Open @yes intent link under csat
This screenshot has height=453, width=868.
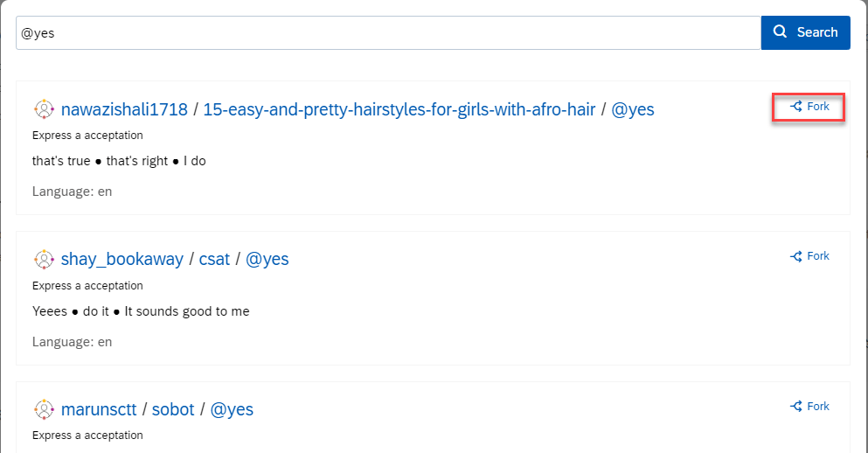click(267, 259)
